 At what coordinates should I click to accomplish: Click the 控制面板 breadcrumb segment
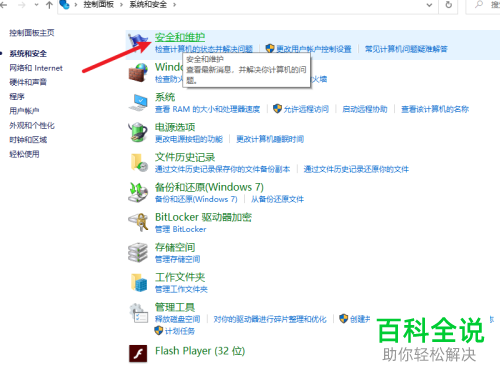point(99,4)
